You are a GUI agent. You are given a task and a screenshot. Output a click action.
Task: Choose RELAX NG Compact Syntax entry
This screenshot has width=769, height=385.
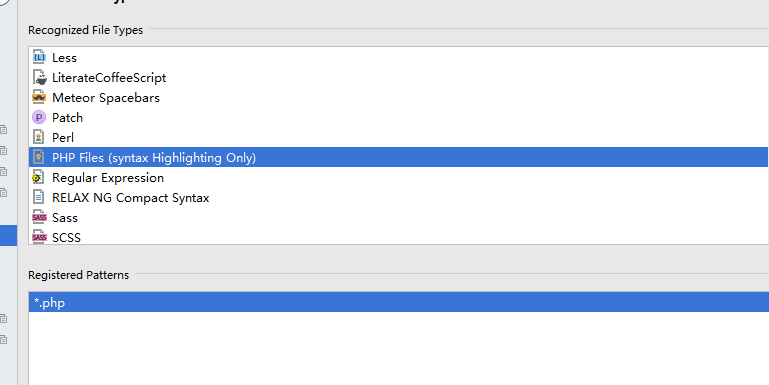point(398,197)
